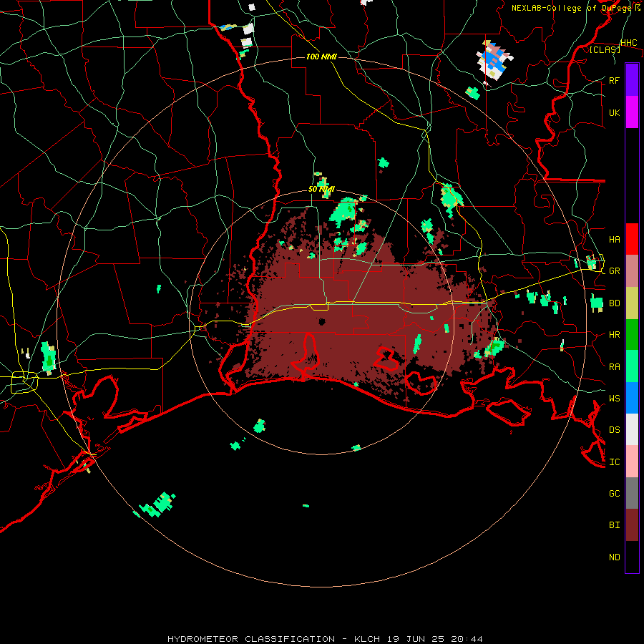Pick the HR dark green swatch
644x644 pixels.
pyautogui.click(x=632, y=335)
